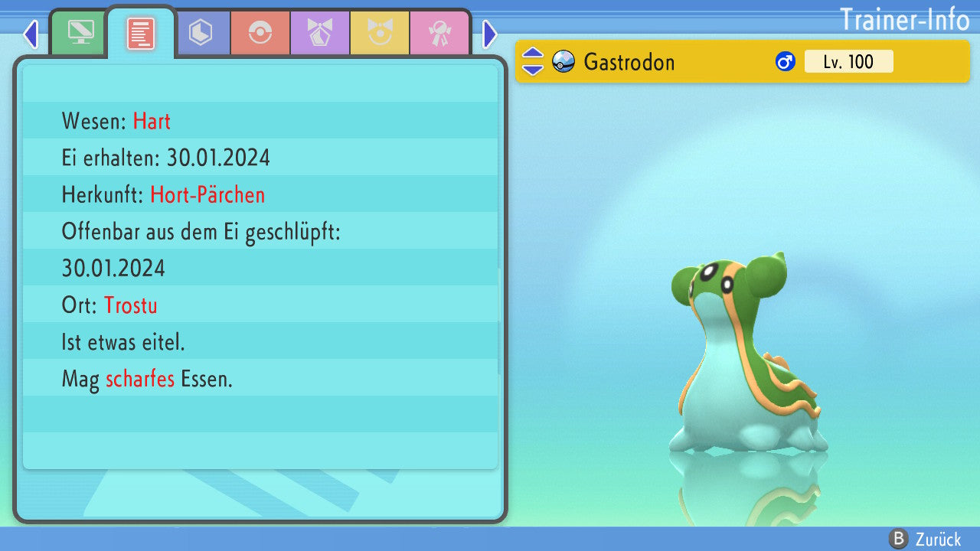Switch Pokémon using up/down arrows beside Gastrodon
The height and width of the screenshot is (551, 980).
point(532,61)
